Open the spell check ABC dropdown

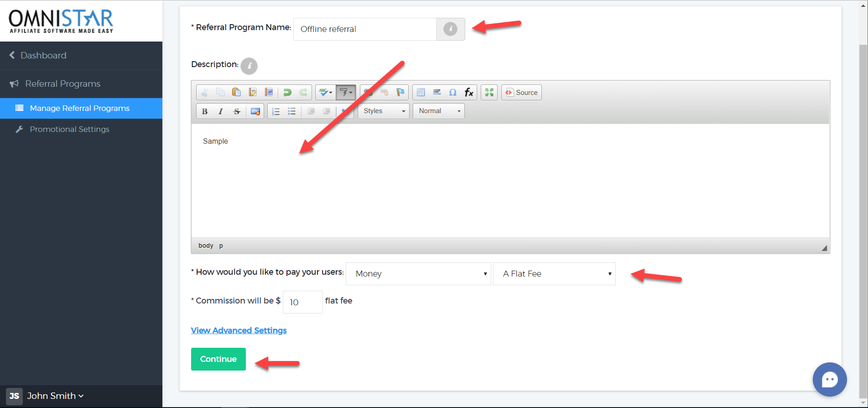pyautogui.click(x=325, y=93)
